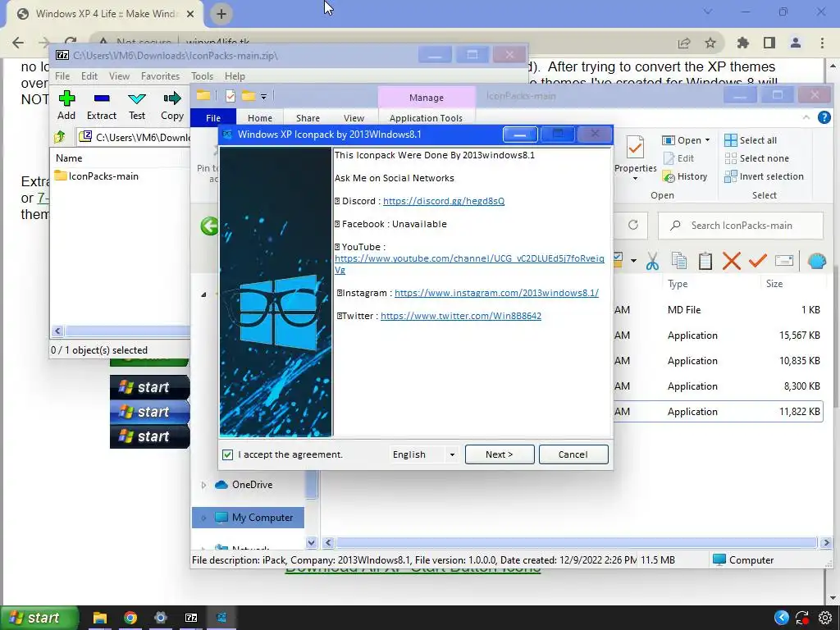Click the History icon in ribbon

coord(669,176)
